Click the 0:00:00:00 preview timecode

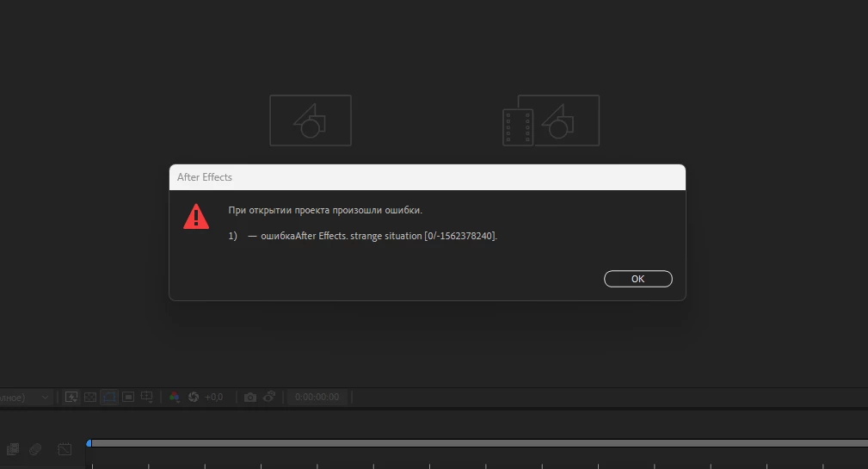coord(317,397)
